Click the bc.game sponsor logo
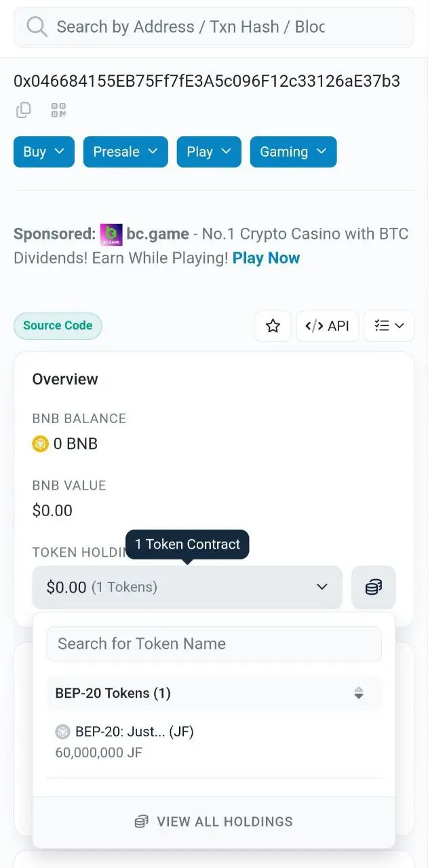The image size is (428, 868). pos(111,235)
